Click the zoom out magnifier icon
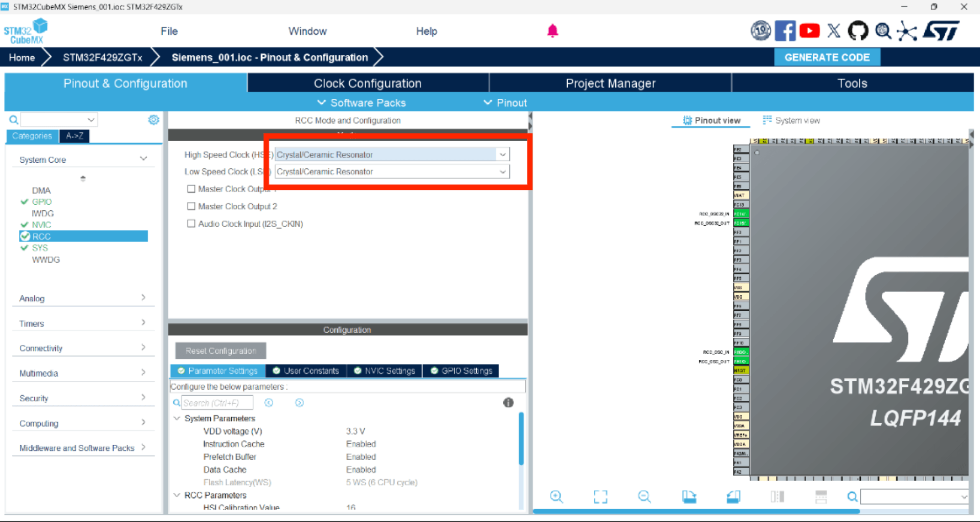The width and height of the screenshot is (980, 522). [644, 496]
